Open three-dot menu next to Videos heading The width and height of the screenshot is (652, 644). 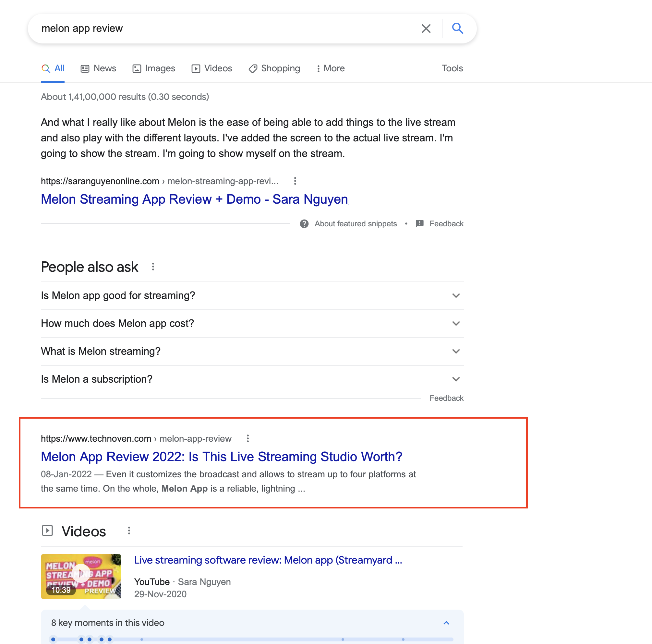129,531
